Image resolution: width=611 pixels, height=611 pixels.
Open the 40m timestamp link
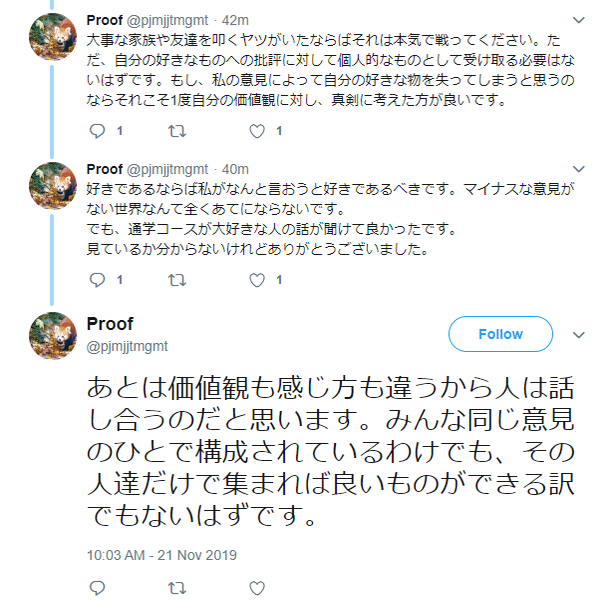[x=236, y=169]
